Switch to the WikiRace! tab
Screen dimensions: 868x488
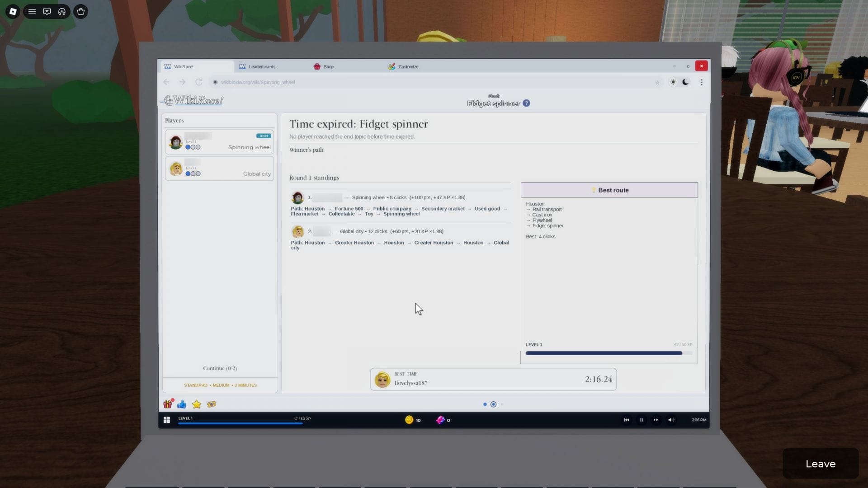coord(197,66)
